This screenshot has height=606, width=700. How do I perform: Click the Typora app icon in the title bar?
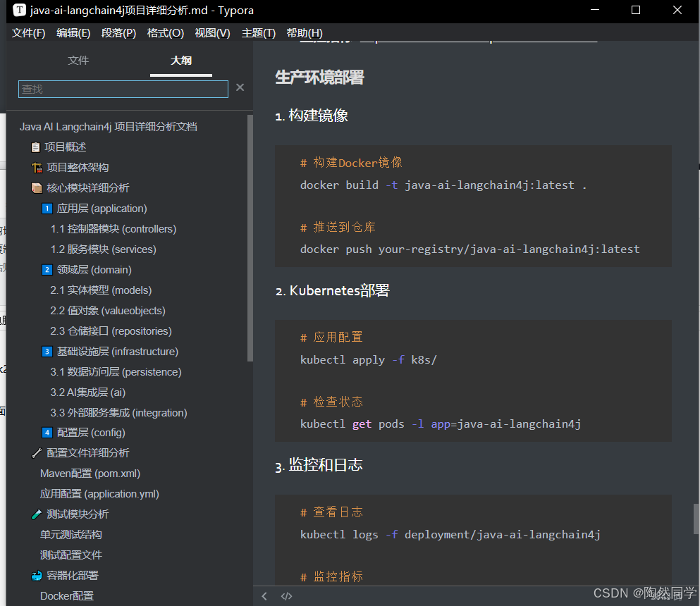click(19, 10)
